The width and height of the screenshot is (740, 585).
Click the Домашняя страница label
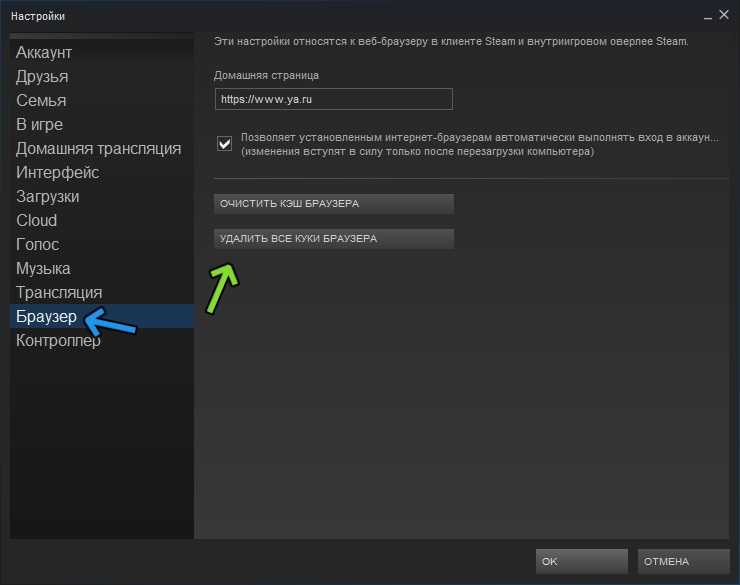266,75
